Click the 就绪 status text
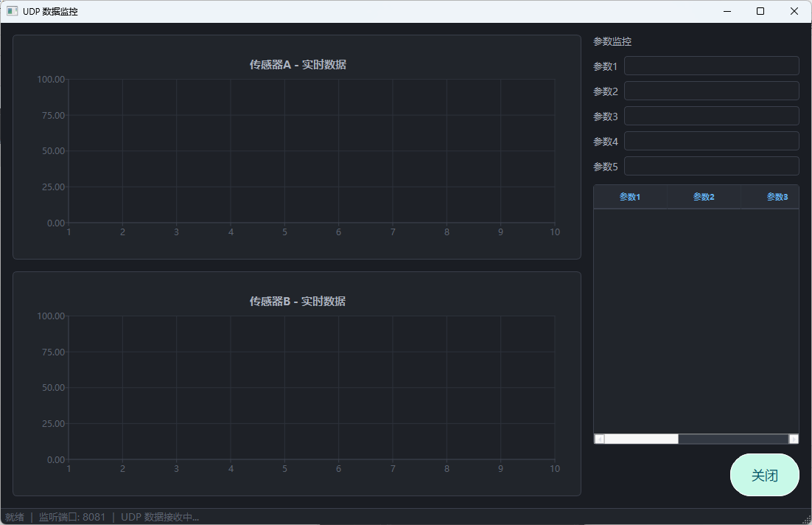The height and width of the screenshot is (525, 812). [x=15, y=517]
